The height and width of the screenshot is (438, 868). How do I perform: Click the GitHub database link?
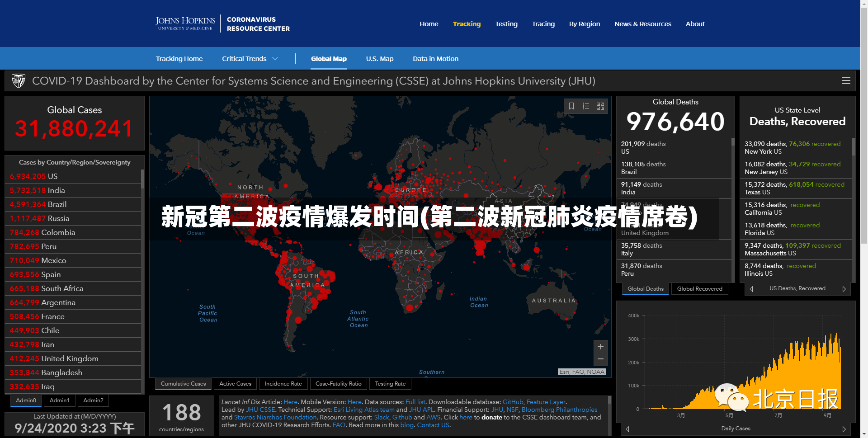point(513,402)
